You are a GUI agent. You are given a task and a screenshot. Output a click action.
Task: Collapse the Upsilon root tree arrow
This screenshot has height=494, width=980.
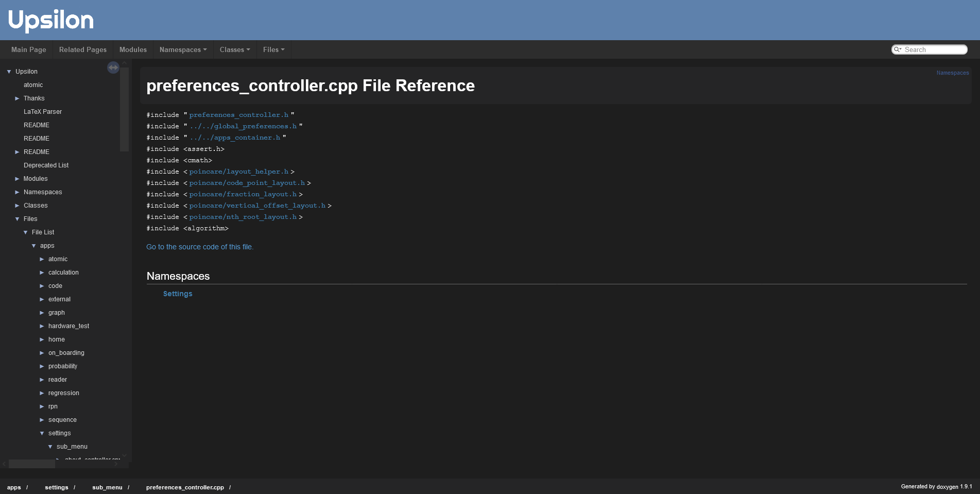[x=9, y=72]
